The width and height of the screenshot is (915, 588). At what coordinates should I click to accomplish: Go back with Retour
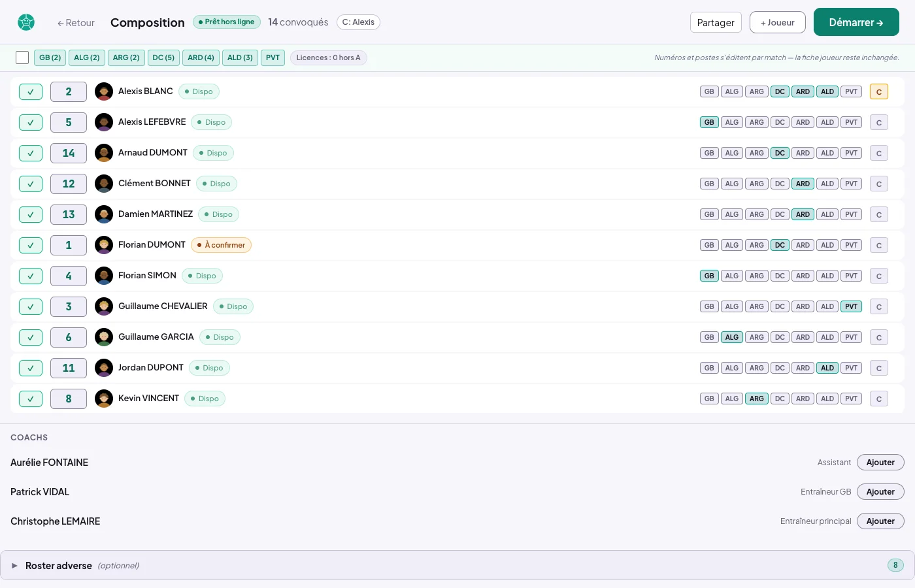[x=76, y=23]
